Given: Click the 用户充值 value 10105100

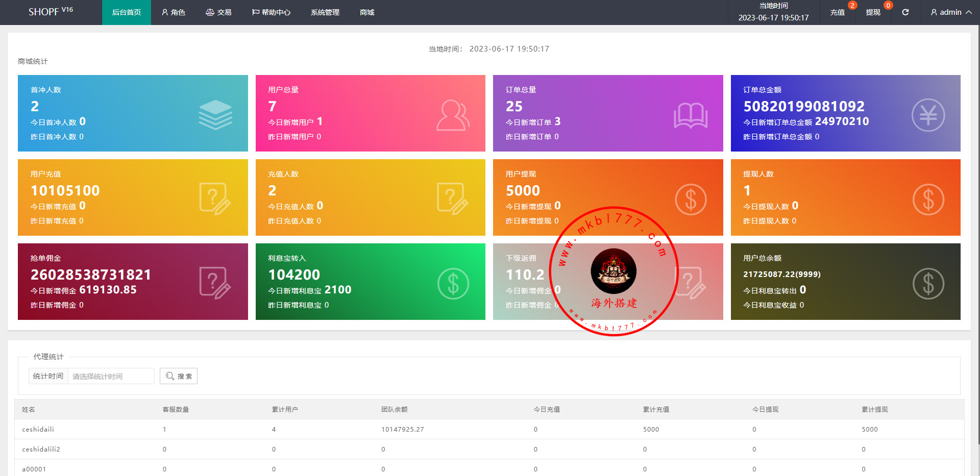Looking at the screenshot, I should click(65, 190).
